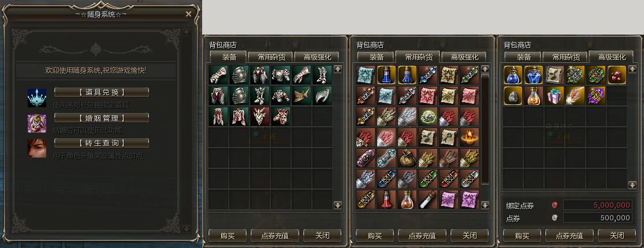
Task: Select the grey ore stone item
Action: 513,96
